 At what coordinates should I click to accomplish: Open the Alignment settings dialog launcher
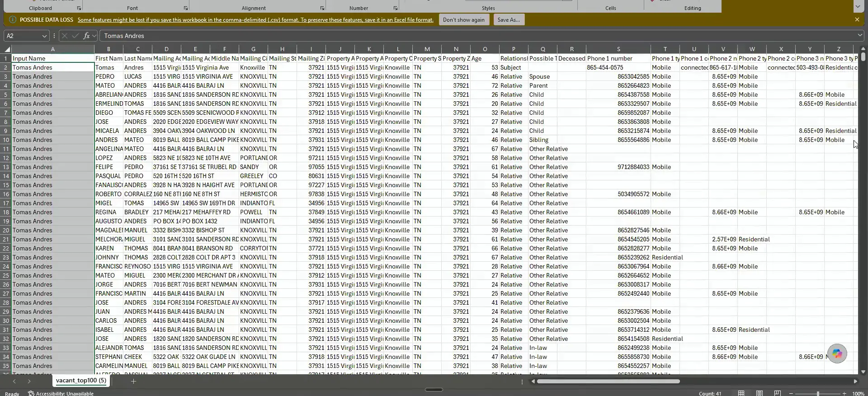click(322, 8)
